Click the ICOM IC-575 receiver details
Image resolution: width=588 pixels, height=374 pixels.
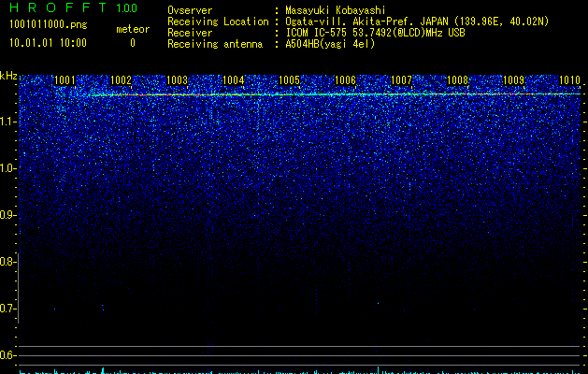(x=375, y=33)
